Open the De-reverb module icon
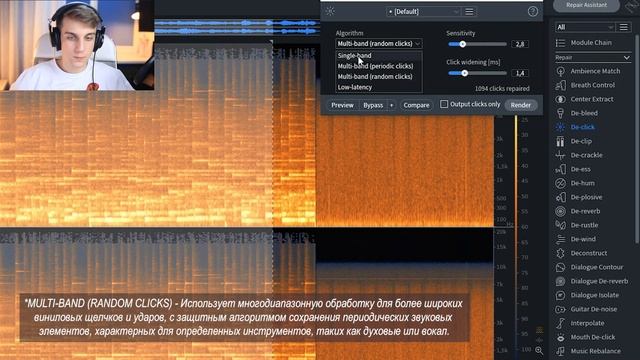Viewport: 640px width, 360px height. (560, 211)
